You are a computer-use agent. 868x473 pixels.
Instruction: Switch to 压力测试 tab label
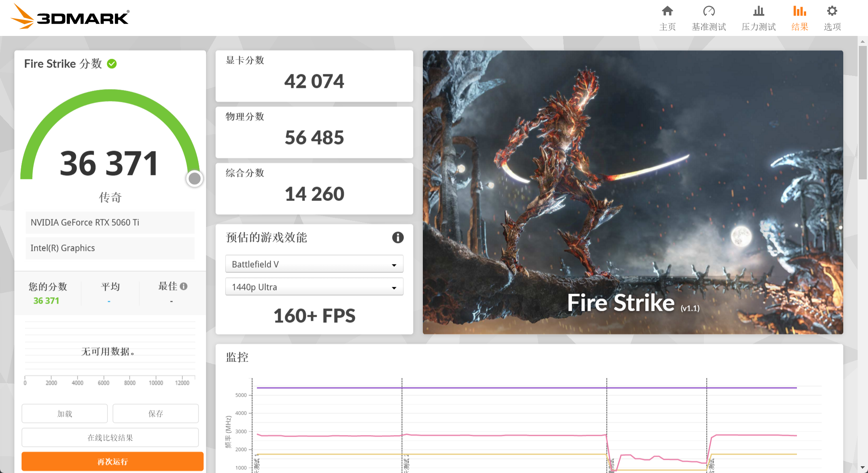758,27
